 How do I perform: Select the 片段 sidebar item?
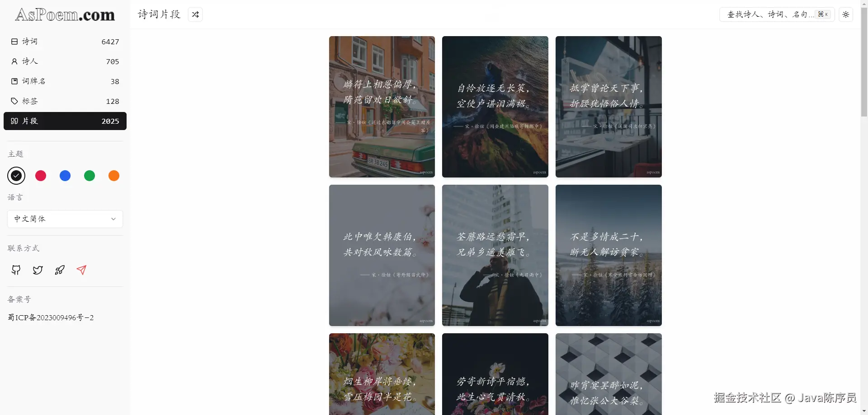pos(65,121)
